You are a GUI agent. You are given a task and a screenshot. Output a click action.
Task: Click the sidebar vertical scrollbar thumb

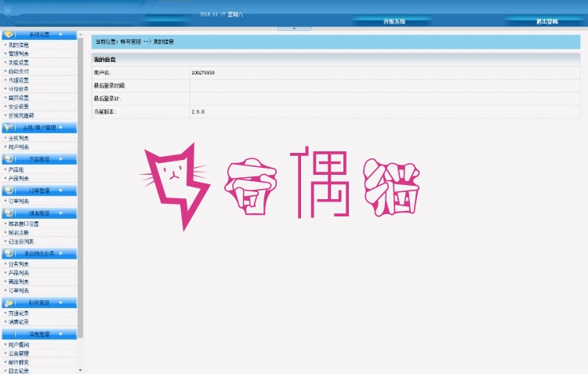(x=80, y=187)
